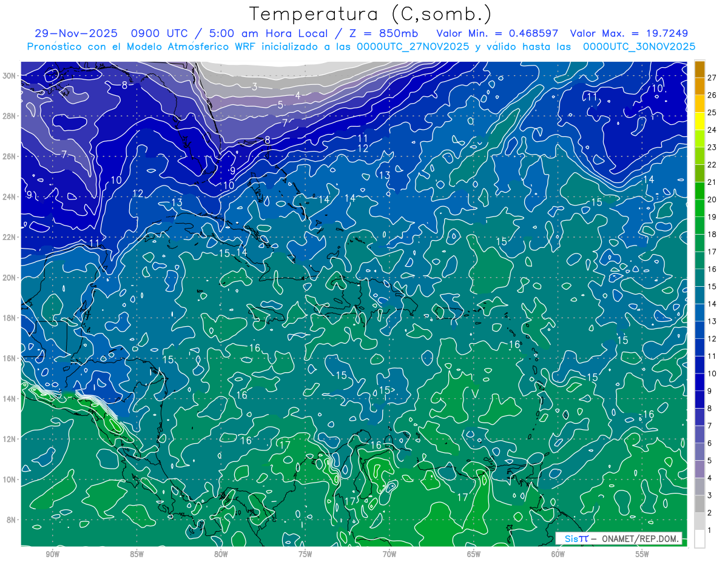Click the "24N" latitude axis label
The width and height of the screenshot is (728, 562).
[9, 197]
